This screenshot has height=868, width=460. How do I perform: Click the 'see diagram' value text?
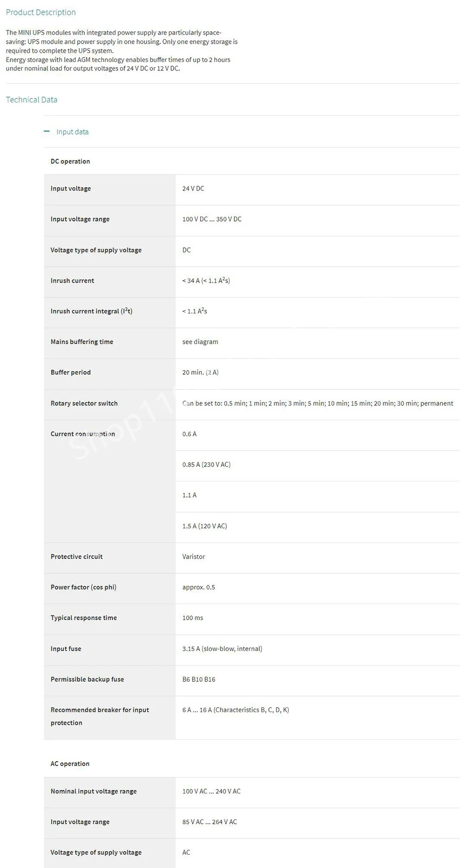coord(200,342)
